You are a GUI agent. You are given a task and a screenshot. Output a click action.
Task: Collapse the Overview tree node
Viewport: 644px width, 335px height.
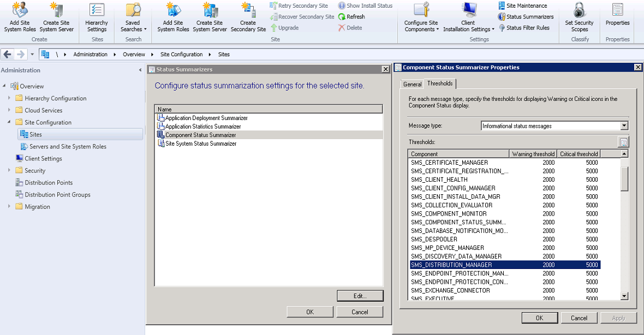pyautogui.click(x=4, y=86)
